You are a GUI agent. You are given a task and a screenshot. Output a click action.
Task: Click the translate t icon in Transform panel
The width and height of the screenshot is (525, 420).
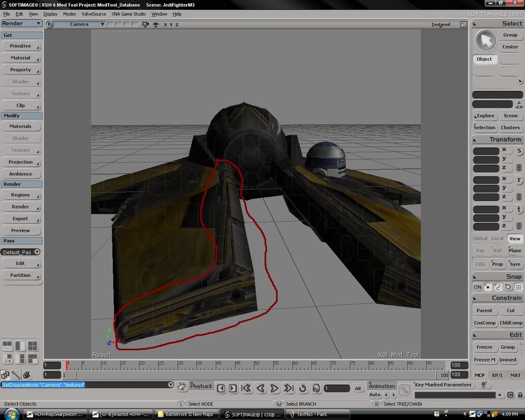[x=519, y=210]
